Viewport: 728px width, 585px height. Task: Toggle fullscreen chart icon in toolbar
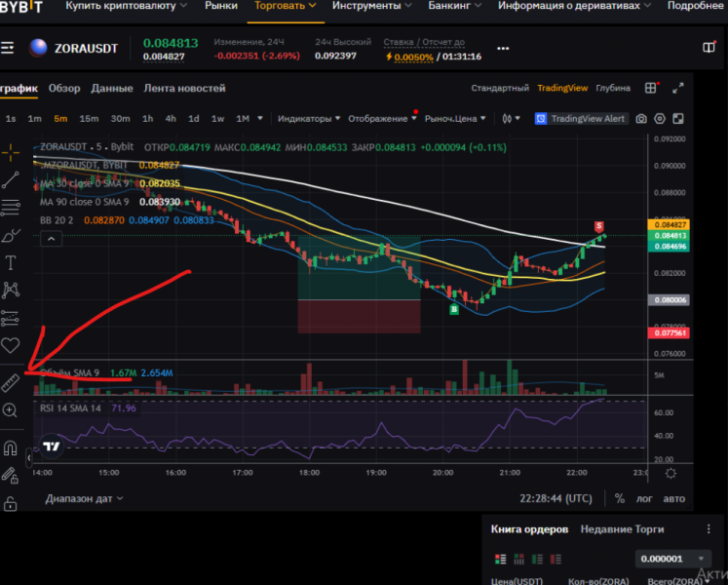(x=678, y=119)
